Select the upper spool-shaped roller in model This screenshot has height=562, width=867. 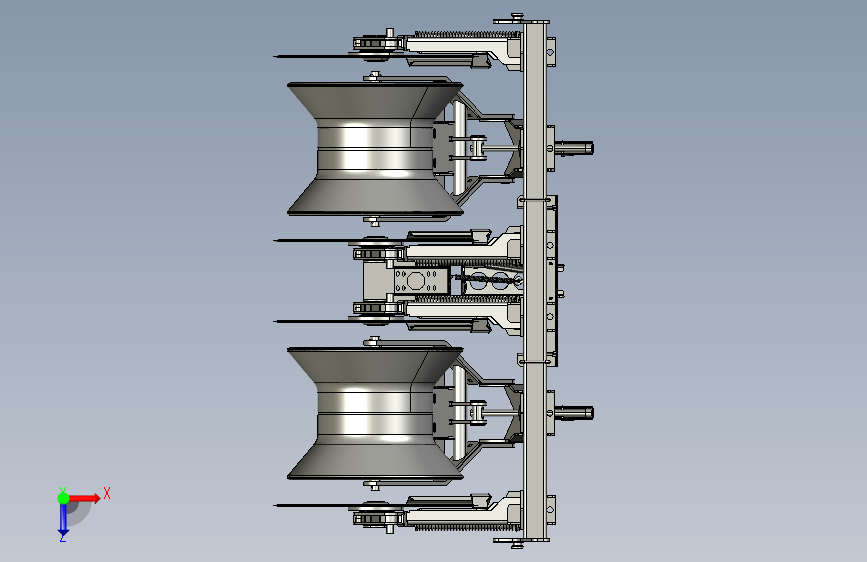tap(375, 148)
